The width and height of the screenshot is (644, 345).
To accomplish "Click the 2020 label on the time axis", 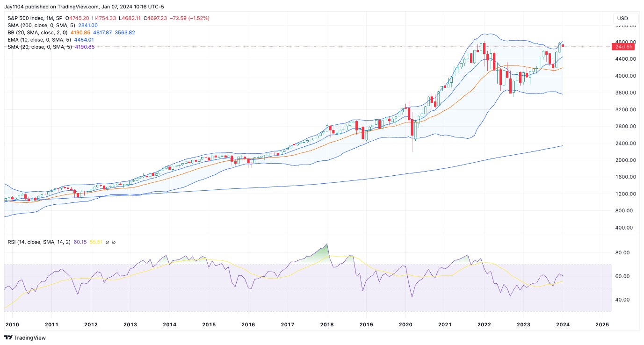I will click(x=405, y=324).
